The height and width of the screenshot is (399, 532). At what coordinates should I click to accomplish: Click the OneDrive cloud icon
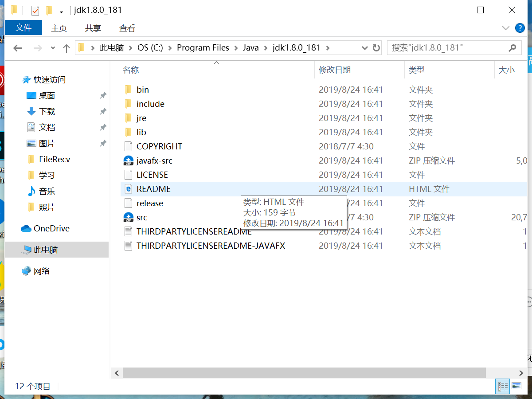(26, 229)
